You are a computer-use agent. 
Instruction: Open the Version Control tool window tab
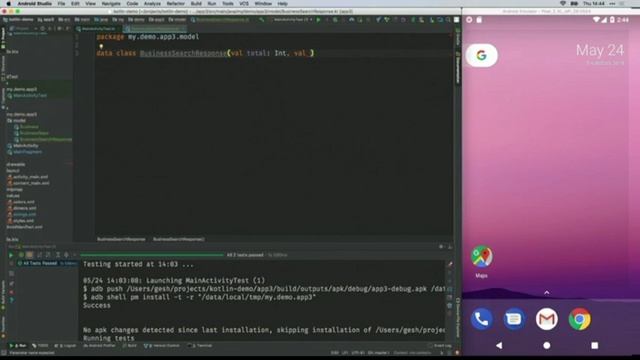[162, 346]
